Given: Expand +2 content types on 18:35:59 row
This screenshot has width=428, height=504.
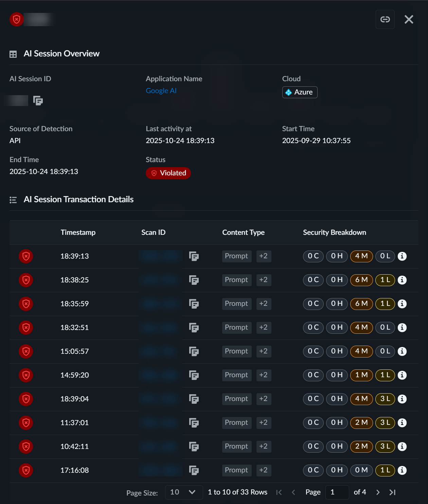Looking at the screenshot, I should (263, 304).
